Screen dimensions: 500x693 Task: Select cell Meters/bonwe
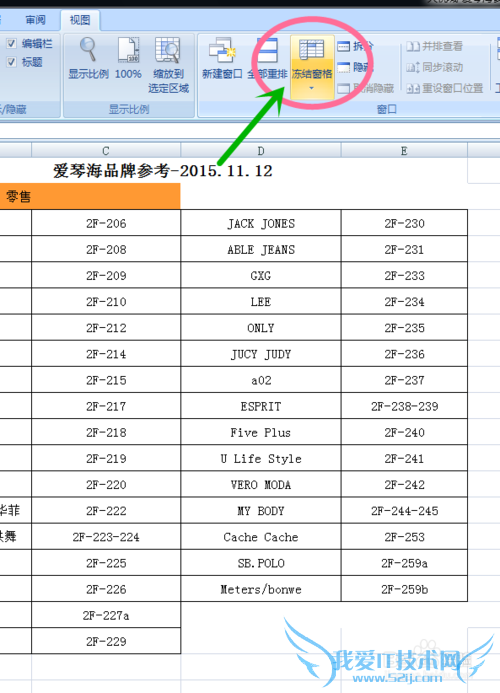coord(261,588)
